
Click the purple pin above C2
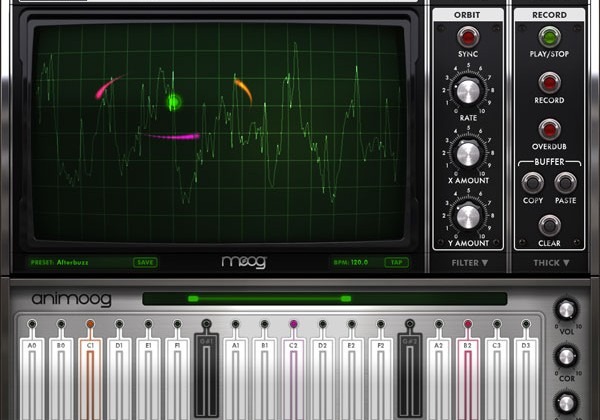(293, 324)
